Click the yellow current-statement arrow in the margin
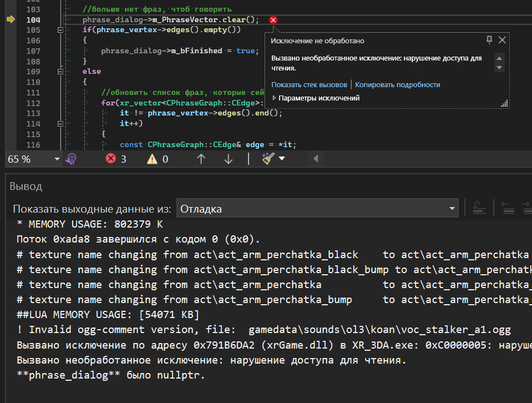The height and width of the screenshot is (403, 532). pyautogui.click(x=11, y=19)
